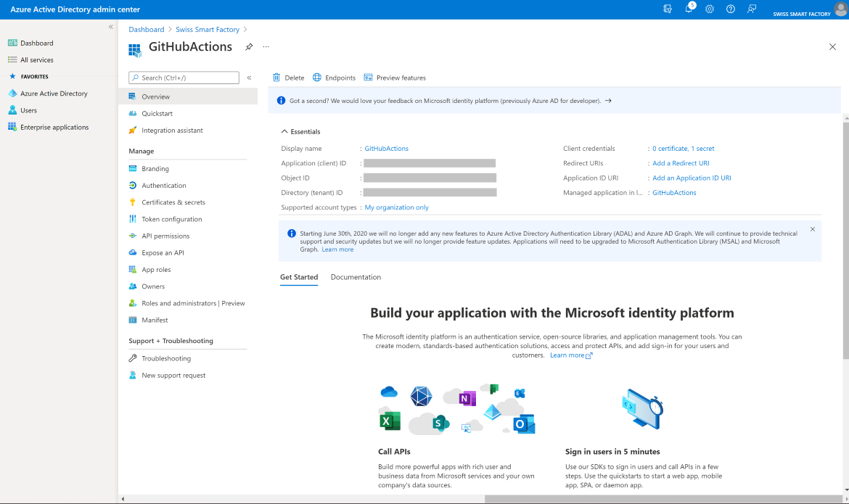Focus the Search (Ctrl+/) field
The image size is (849, 504).
[x=184, y=78]
